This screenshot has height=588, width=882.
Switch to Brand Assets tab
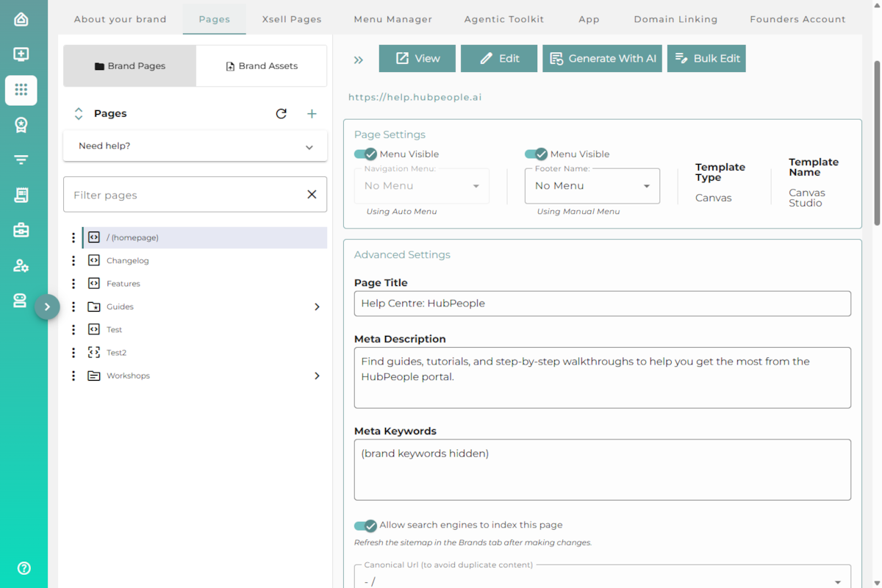coord(262,66)
